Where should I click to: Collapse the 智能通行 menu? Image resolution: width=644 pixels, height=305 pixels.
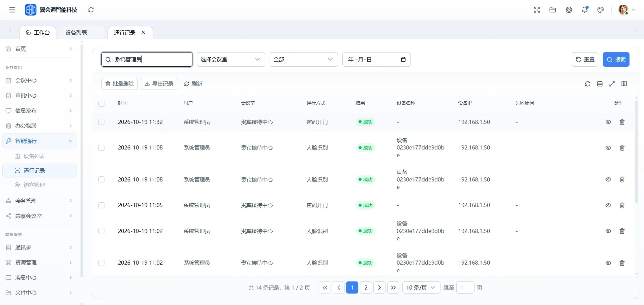[x=39, y=141]
